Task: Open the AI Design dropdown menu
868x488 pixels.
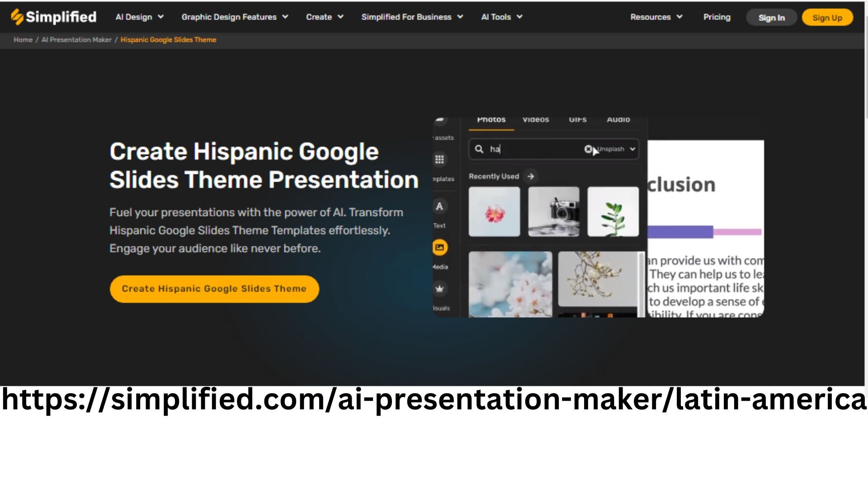Action: [139, 17]
